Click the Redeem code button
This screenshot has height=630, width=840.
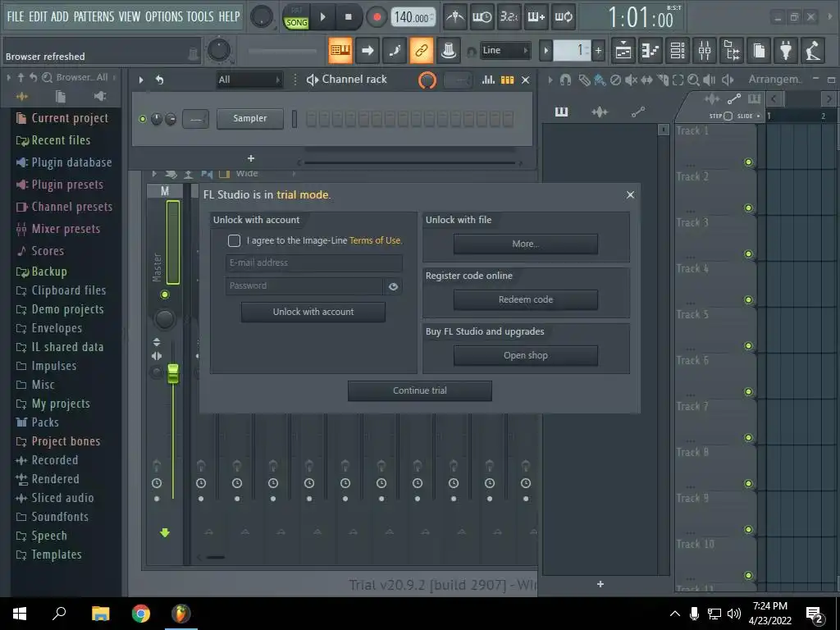(x=526, y=299)
